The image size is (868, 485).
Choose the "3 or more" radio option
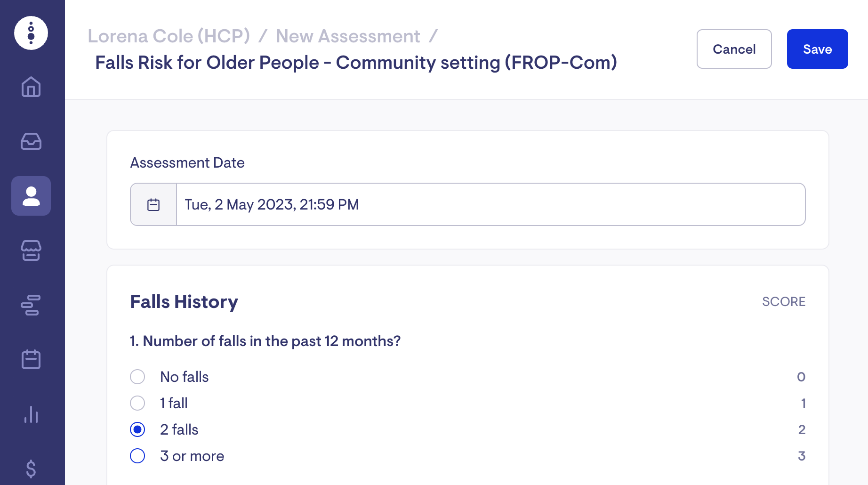137,456
